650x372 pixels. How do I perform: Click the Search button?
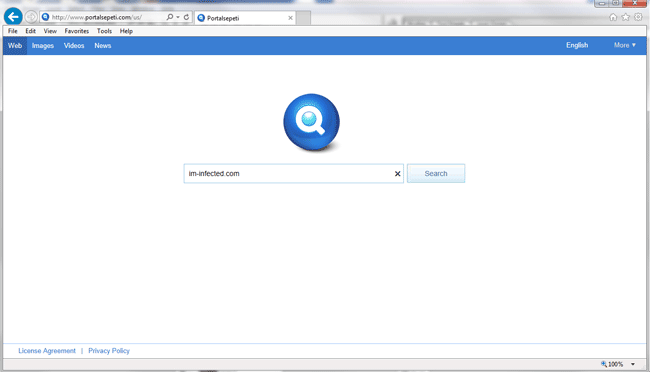point(436,173)
